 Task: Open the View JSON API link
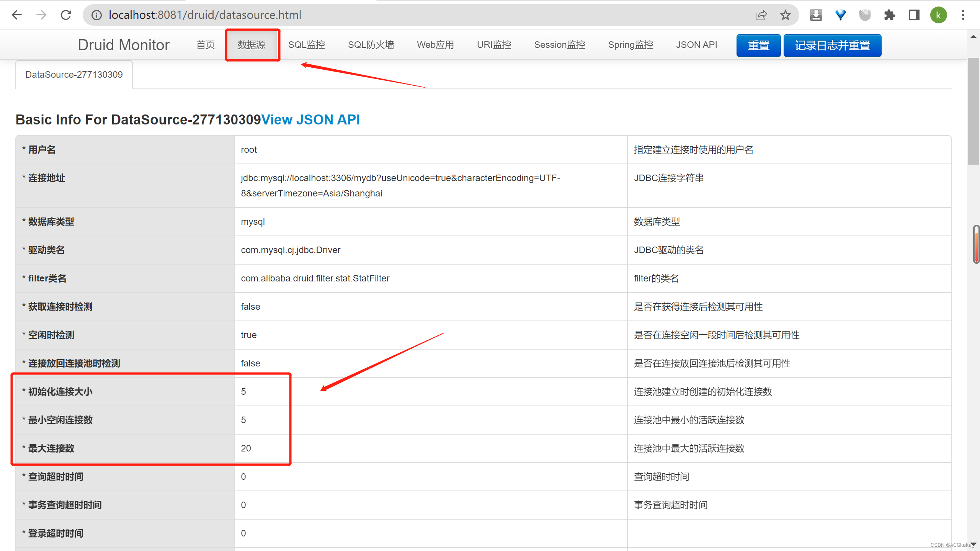click(310, 119)
